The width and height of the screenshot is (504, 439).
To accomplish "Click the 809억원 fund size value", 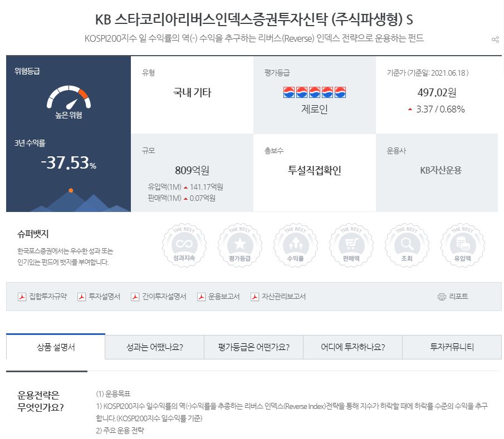I will (x=192, y=170).
